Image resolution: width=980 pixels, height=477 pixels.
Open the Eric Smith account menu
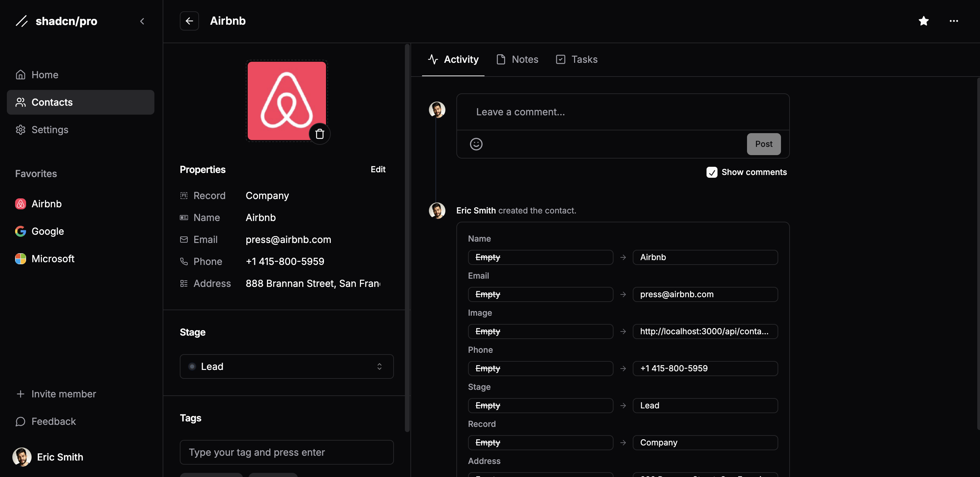80,457
